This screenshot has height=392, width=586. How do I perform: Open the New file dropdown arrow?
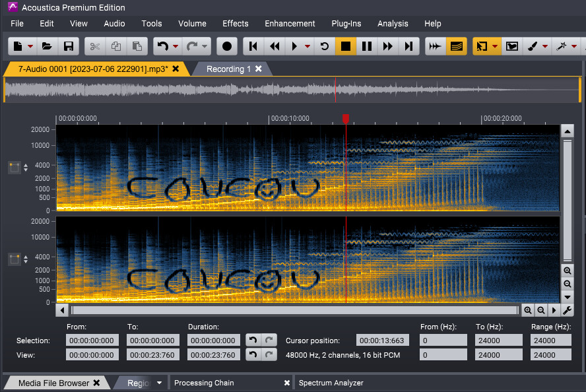pyautogui.click(x=30, y=46)
